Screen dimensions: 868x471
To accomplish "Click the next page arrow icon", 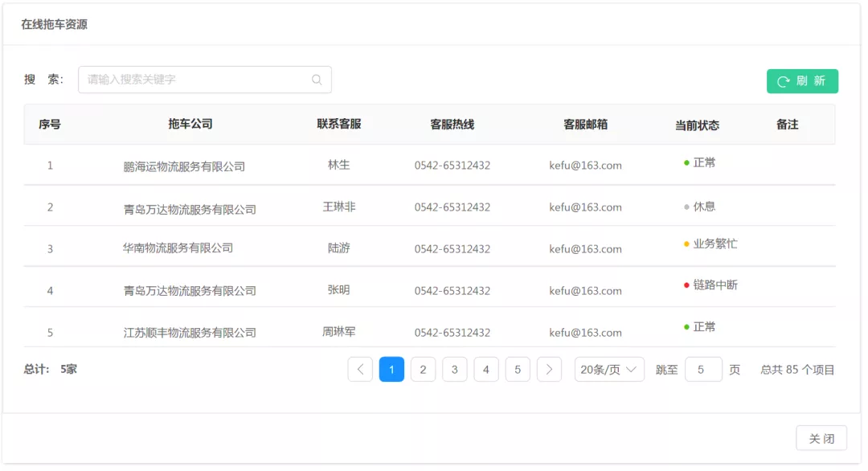I will pyautogui.click(x=549, y=369).
